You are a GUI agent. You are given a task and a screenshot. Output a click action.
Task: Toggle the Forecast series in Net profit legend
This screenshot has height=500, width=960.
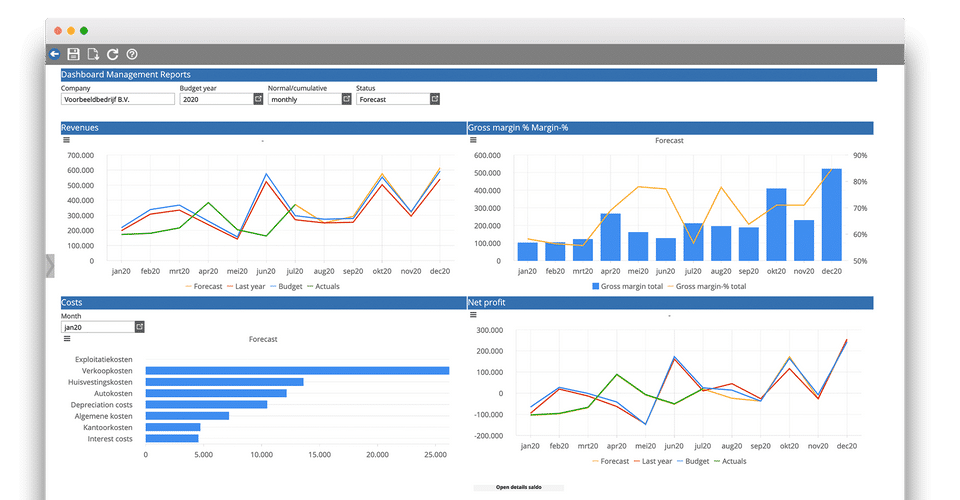coord(610,461)
